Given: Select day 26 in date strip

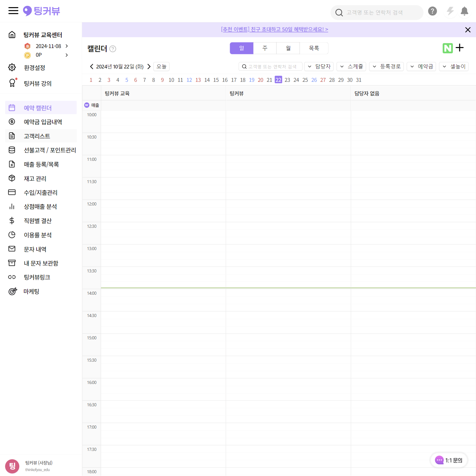Looking at the screenshot, I should pos(314,80).
